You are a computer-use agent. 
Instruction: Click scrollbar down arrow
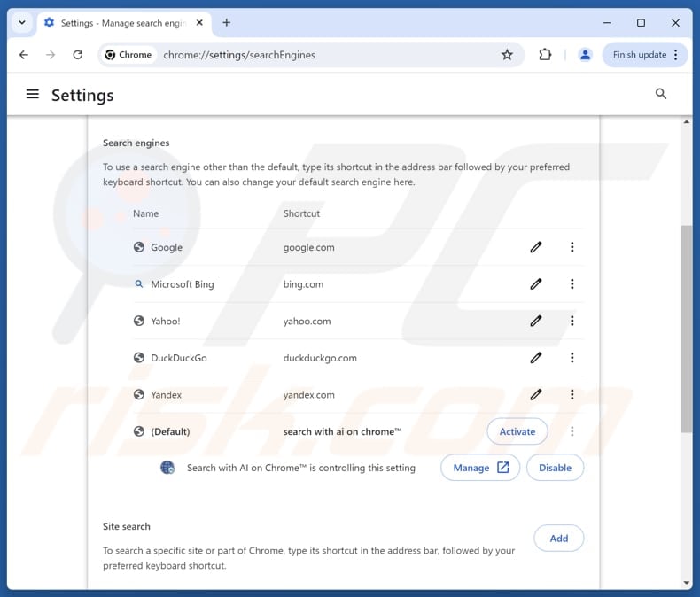(686, 583)
